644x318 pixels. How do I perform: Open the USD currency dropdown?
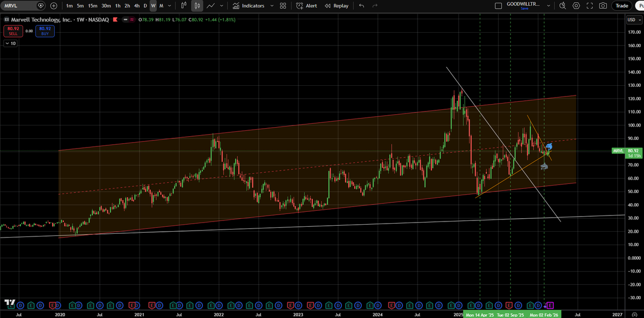[633, 20]
